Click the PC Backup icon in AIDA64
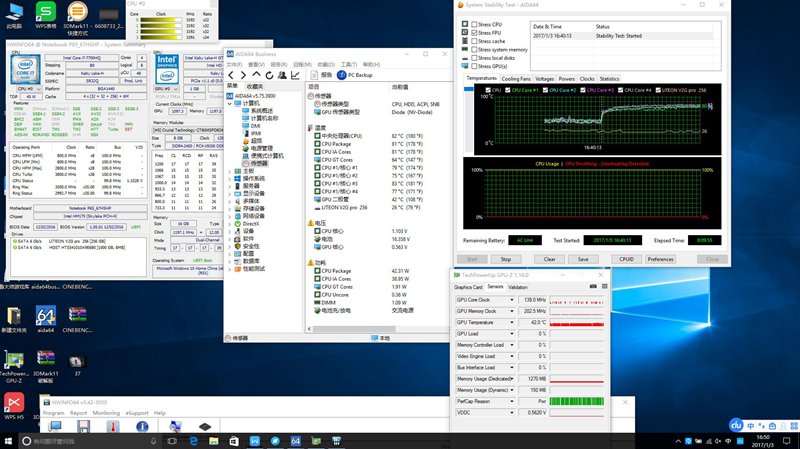Viewport: 800px width, 449px height. point(341,75)
